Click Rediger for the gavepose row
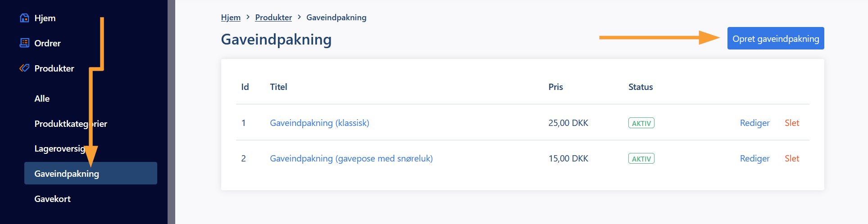Screen dimensions: 868x224 pyautogui.click(x=754, y=158)
